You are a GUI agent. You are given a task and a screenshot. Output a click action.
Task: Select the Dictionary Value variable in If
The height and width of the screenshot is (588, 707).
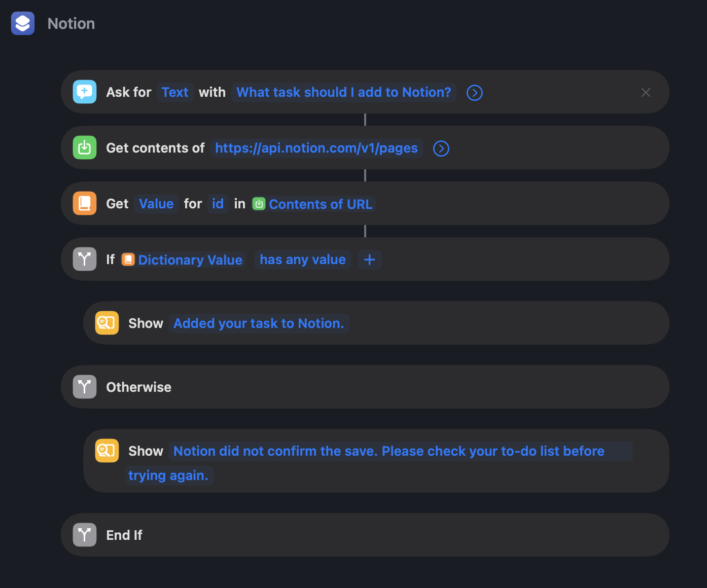pos(183,260)
